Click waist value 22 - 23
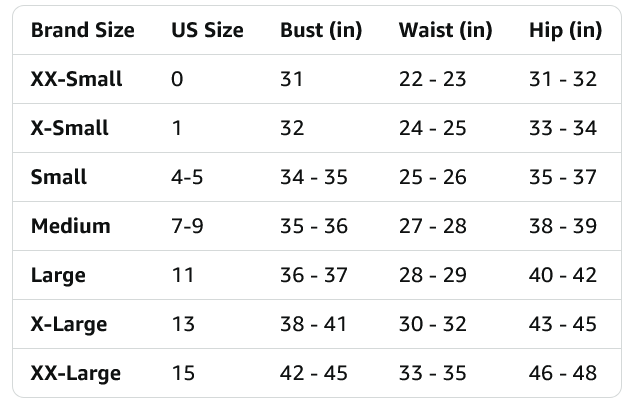This screenshot has height=406, width=636. (x=432, y=79)
